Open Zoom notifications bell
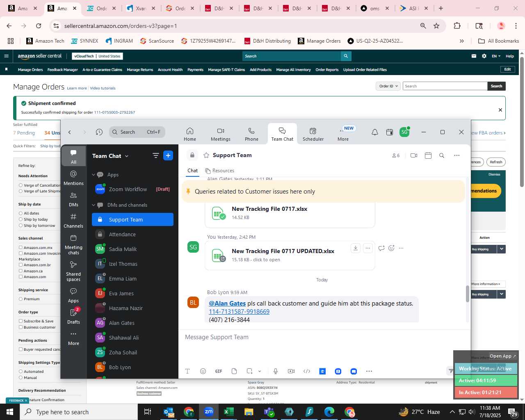The height and width of the screenshot is (420, 525). tap(375, 132)
